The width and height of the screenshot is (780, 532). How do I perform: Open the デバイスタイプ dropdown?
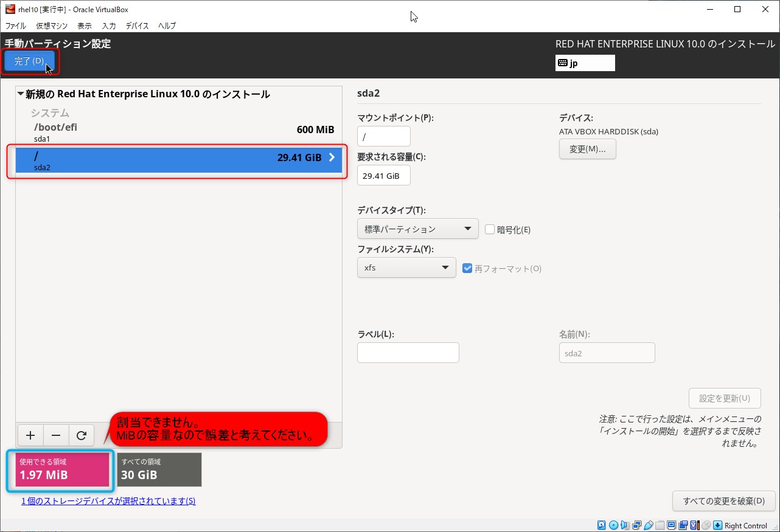[417, 229]
